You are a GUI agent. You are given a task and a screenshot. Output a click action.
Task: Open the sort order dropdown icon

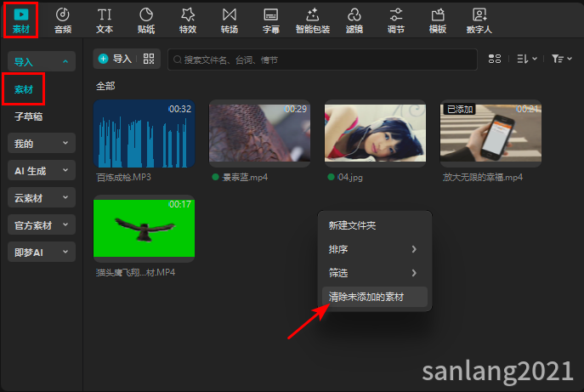527,59
